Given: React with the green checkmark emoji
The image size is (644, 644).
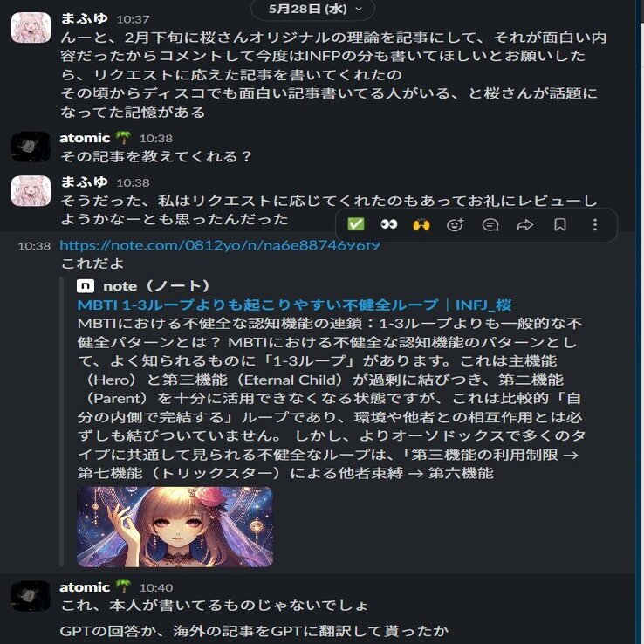Looking at the screenshot, I should (356, 224).
